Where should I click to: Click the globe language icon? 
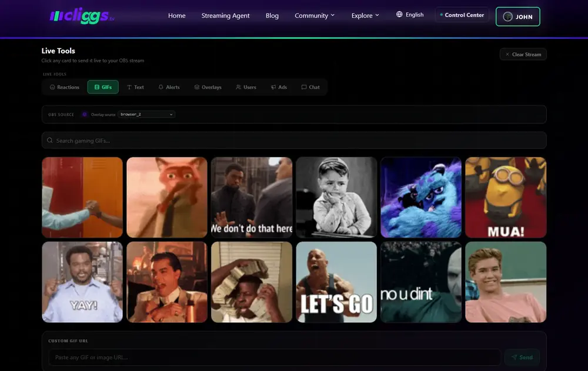399,14
